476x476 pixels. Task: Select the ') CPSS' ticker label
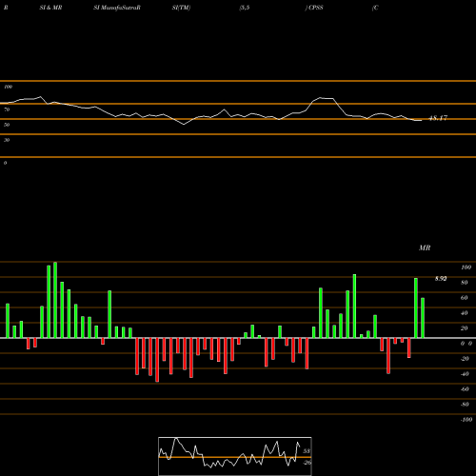(x=314, y=8)
